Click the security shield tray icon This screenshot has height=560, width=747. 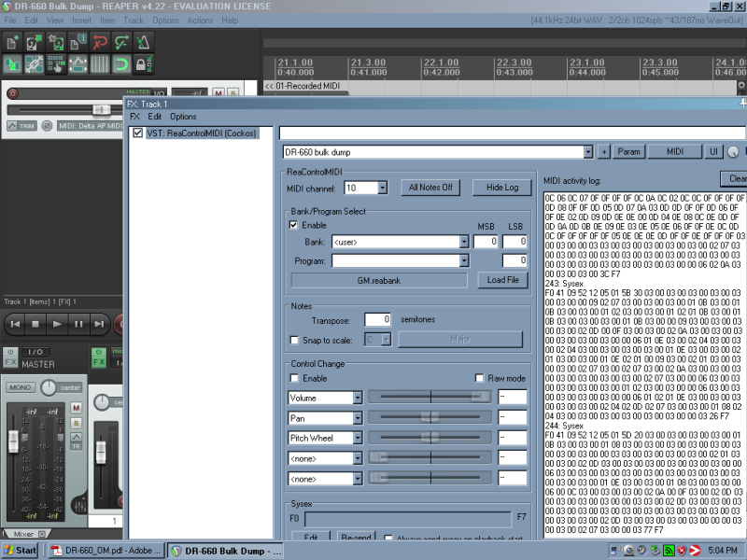click(682, 551)
